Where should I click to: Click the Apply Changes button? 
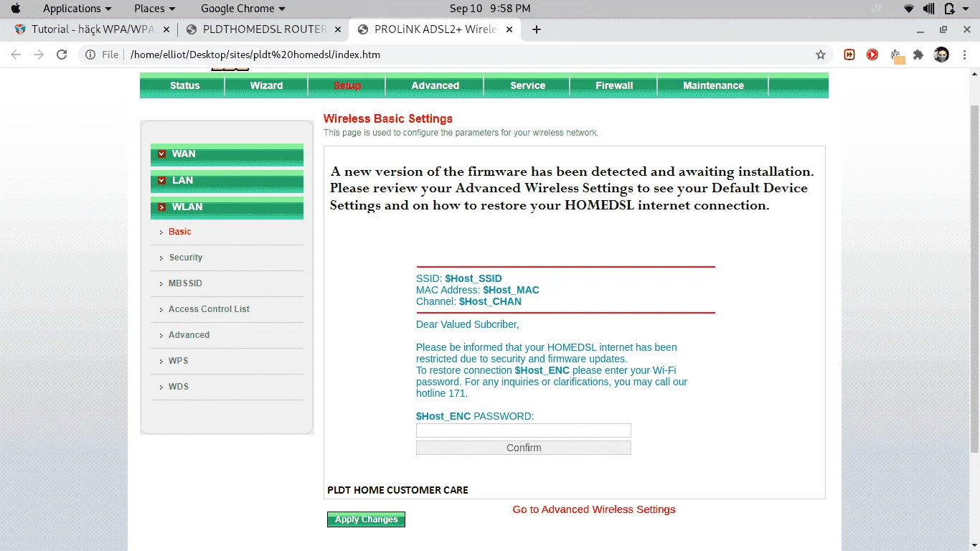pos(366,519)
